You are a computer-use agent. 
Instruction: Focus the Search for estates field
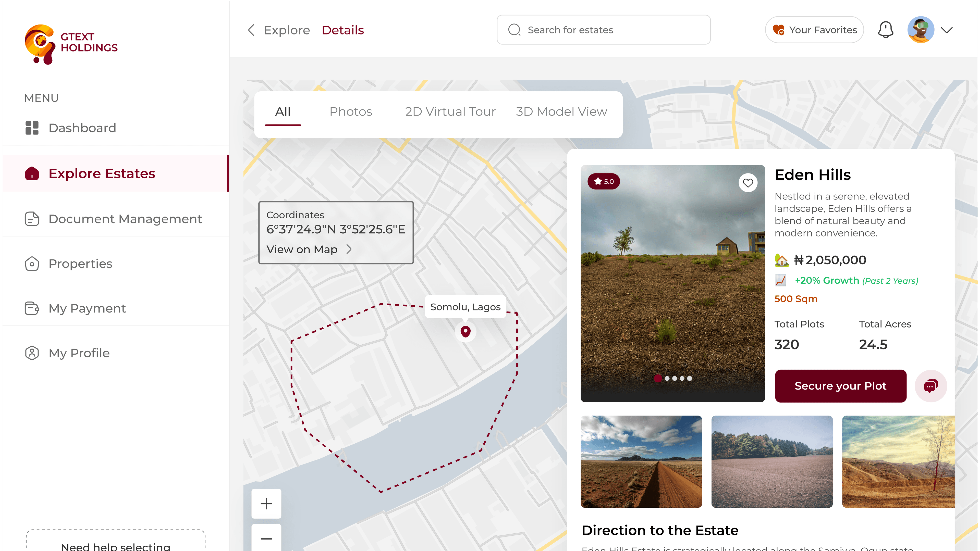[x=603, y=30]
